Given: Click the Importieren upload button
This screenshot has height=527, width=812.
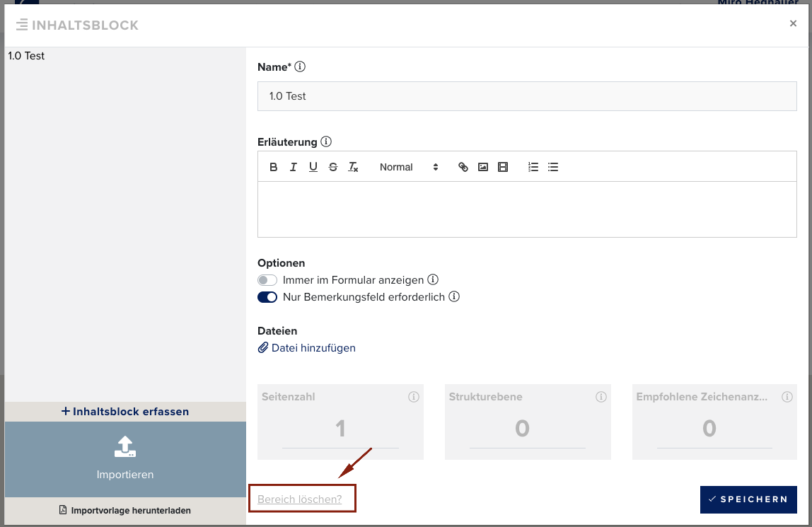Looking at the screenshot, I should tap(125, 458).
